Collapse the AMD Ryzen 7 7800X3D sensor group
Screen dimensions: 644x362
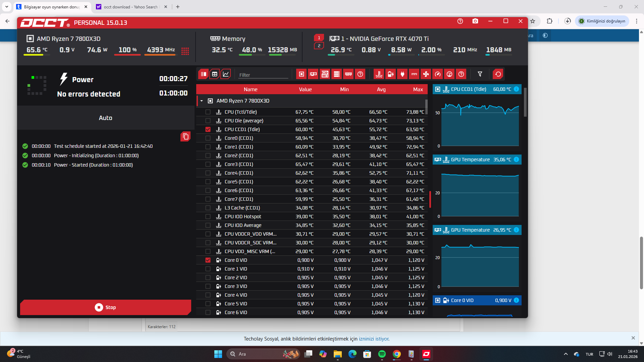tap(202, 101)
